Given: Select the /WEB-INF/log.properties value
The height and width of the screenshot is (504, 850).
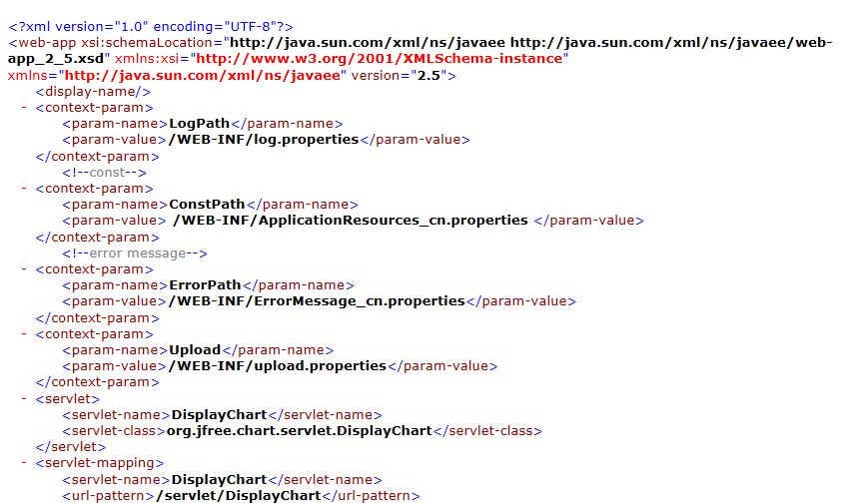Looking at the screenshot, I should click(x=264, y=140).
